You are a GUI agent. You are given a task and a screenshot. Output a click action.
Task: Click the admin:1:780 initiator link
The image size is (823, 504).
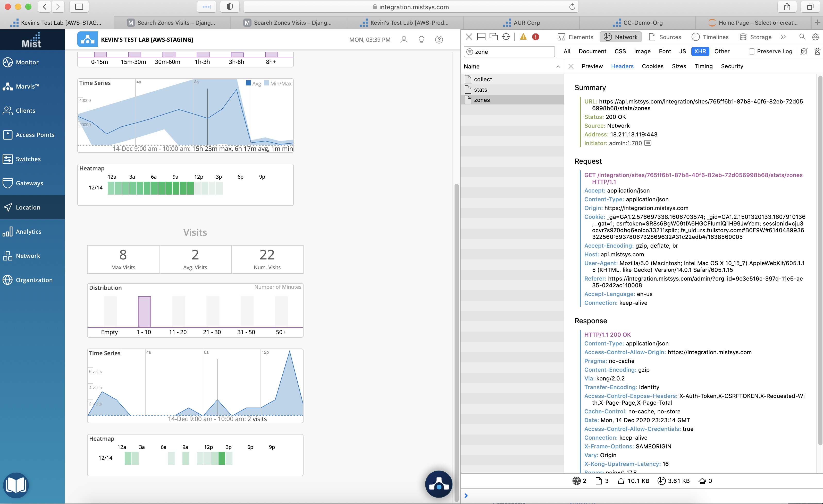point(625,143)
